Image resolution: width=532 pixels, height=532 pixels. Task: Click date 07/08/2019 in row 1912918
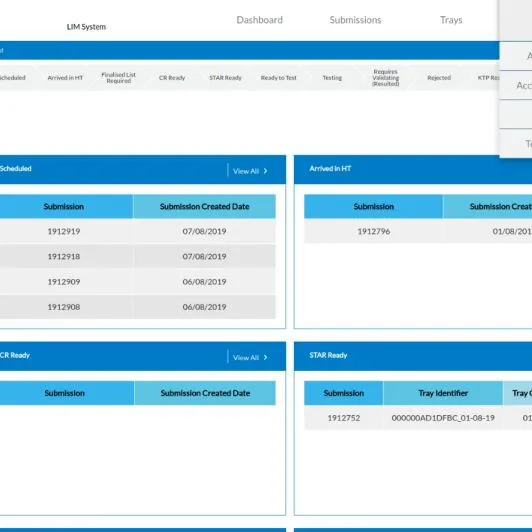pyautogui.click(x=204, y=256)
